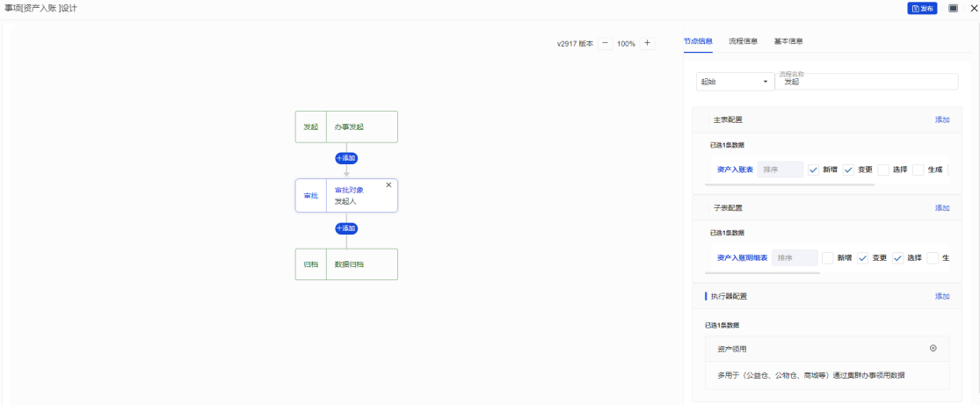Select the 归档 数据归档 node
Screen dimensions: 980x405
pyautogui.click(x=346, y=264)
